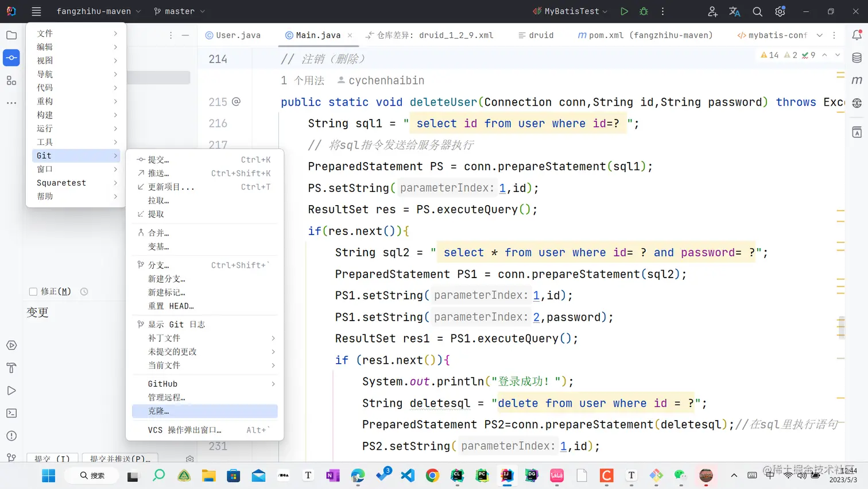Open the Git tool window icon
This screenshot has width=868, height=489.
coord(11,457)
